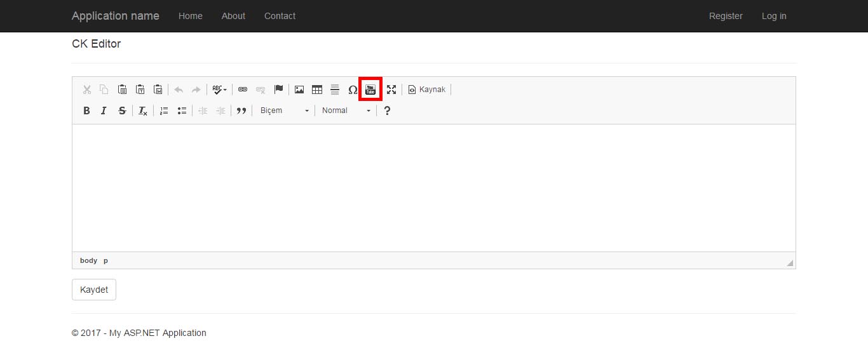The height and width of the screenshot is (362, 868).
Task: Click the Paste as plain text icon
Action: (x=140, y=90)
